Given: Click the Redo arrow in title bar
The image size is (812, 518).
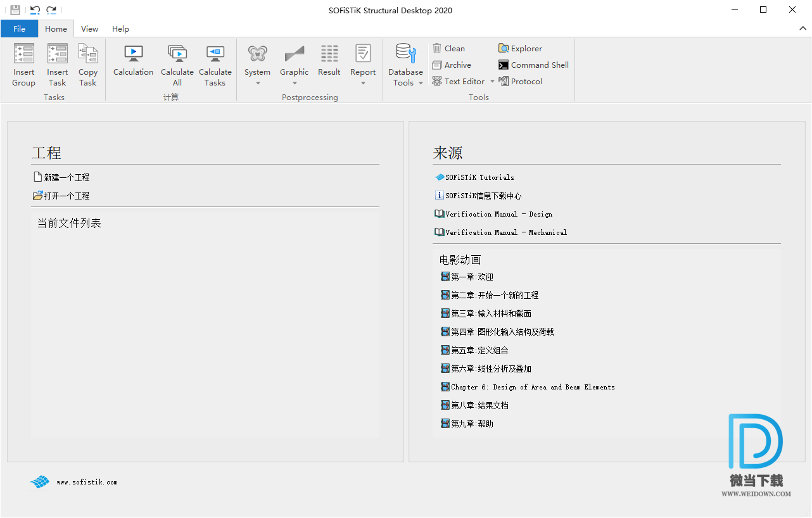Looking at the screenshot, I should coord(51,10).
